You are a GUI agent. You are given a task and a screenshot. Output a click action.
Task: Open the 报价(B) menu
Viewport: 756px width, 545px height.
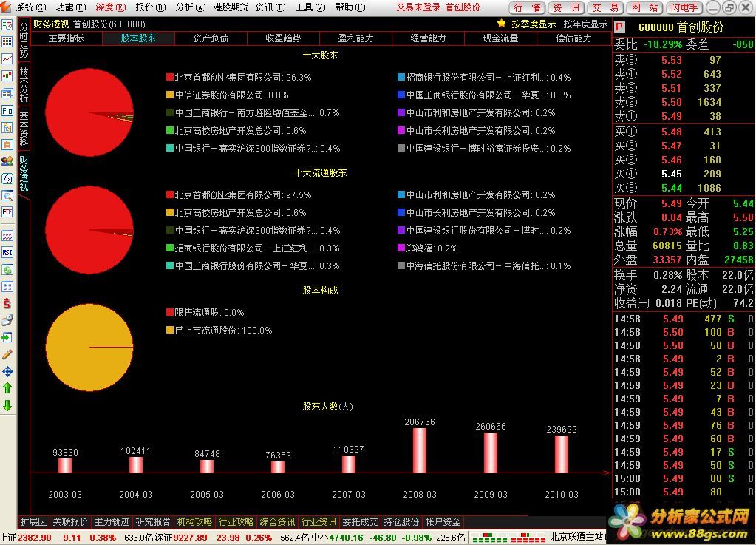(151, 7)
